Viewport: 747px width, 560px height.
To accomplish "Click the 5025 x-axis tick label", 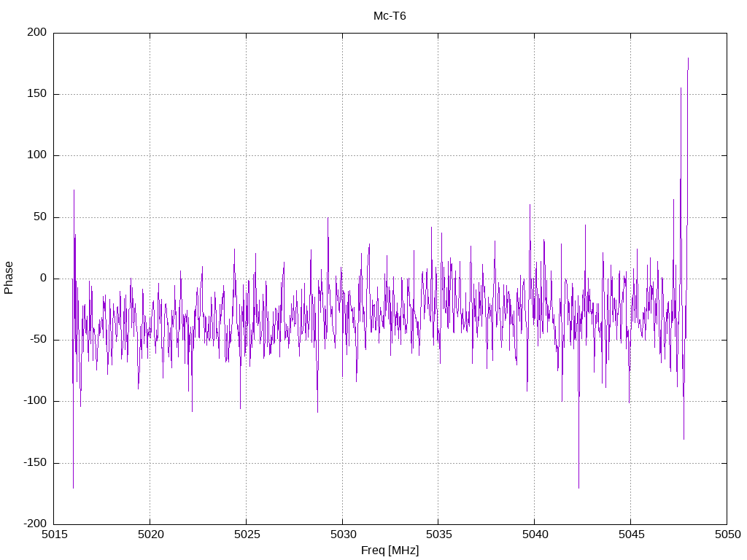I will click(246, 534).
